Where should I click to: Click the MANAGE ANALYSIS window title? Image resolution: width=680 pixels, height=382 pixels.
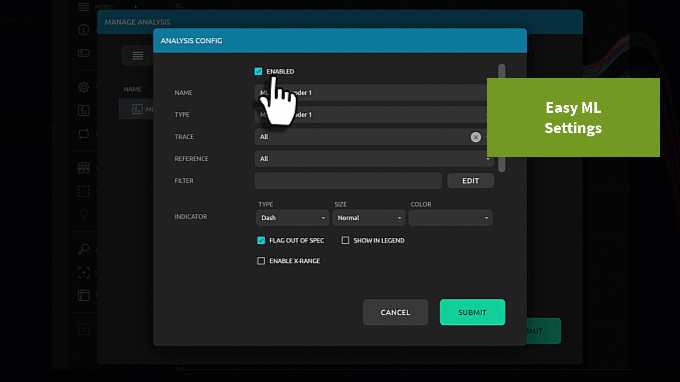tap(137, 22)
